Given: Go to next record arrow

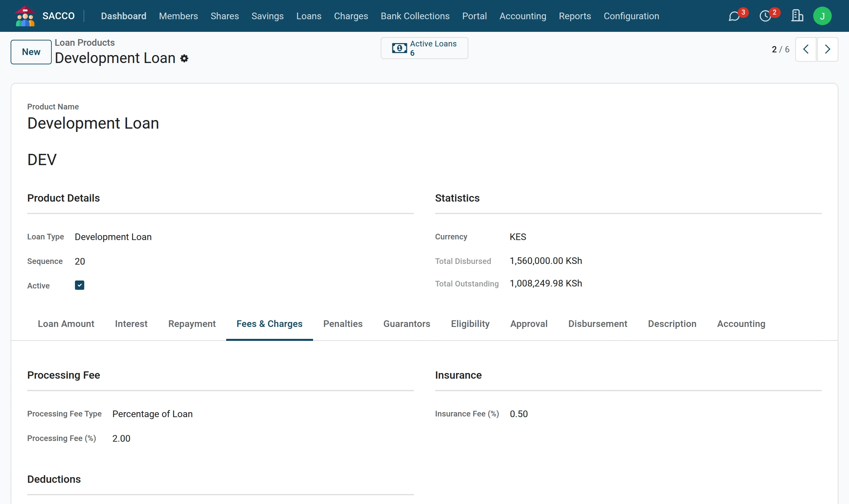Looking at the screenshot, I should 827,49.
